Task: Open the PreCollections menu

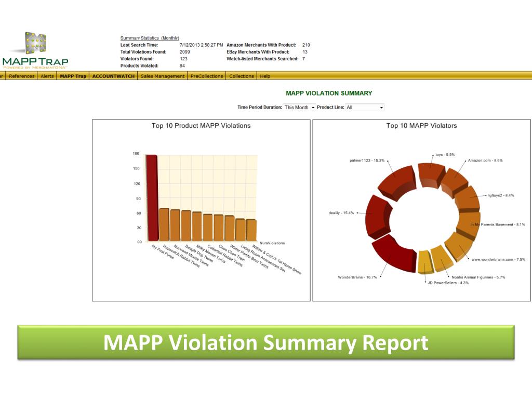Action: pyautogui.click(x=207, y=76)
